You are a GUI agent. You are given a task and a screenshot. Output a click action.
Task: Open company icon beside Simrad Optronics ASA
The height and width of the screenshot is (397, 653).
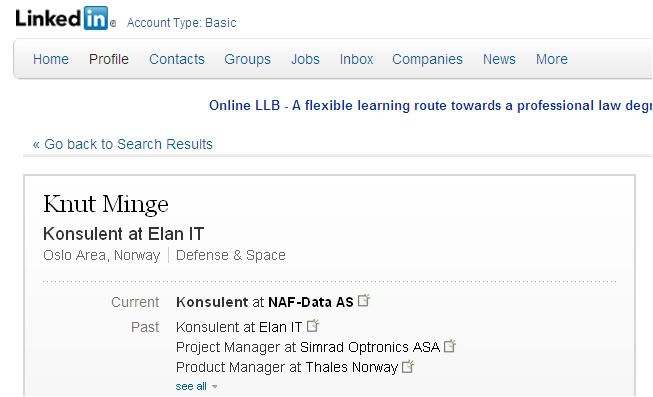click(449, 345)
